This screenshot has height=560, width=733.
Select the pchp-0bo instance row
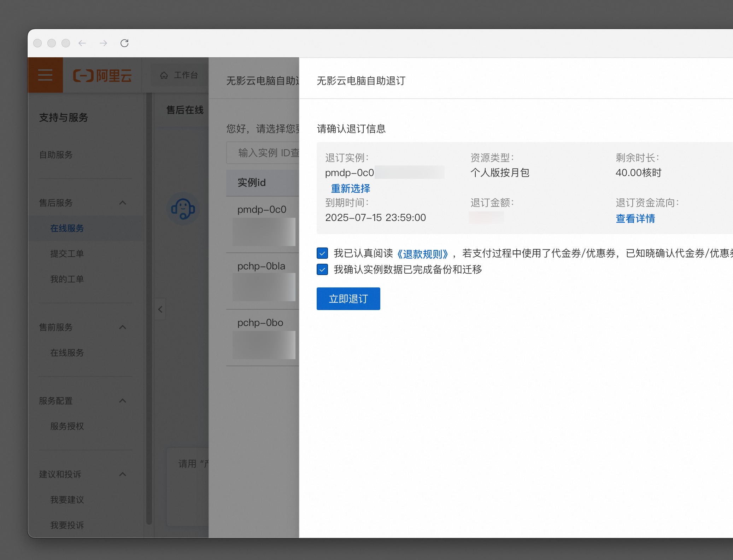pyautogui.click(x=263, y=338)
